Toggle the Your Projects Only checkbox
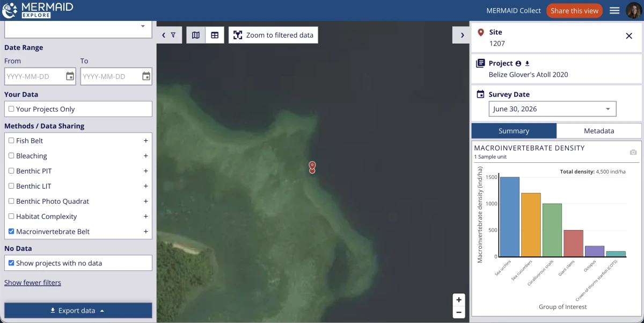 11,109
